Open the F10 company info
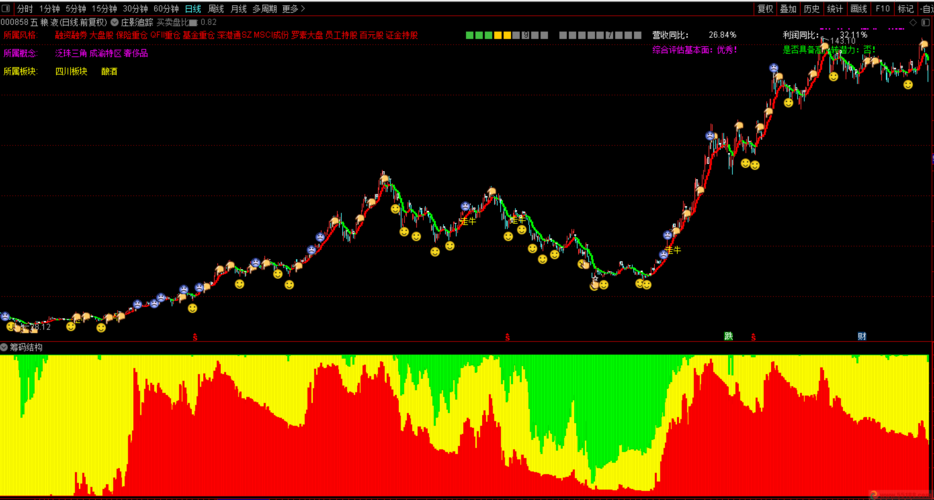934x500 pixels. pyautogui.click(x=882, y=8)
